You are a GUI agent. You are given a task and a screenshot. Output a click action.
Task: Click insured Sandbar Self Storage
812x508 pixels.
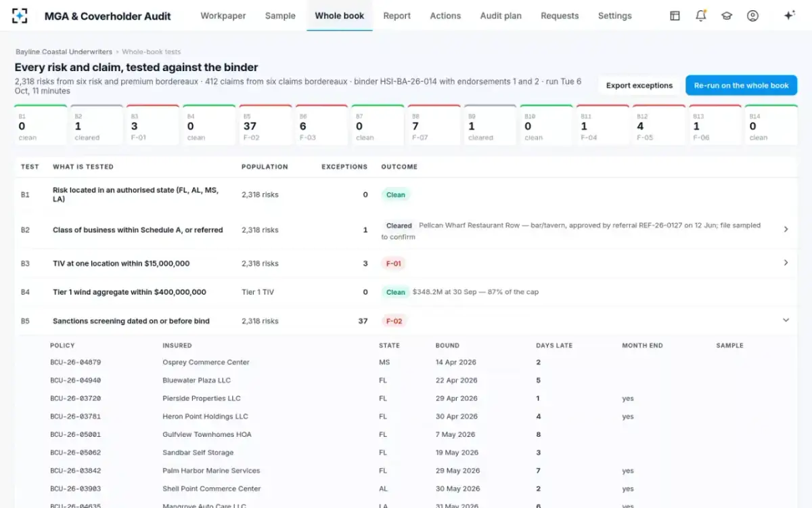[198, 452]
